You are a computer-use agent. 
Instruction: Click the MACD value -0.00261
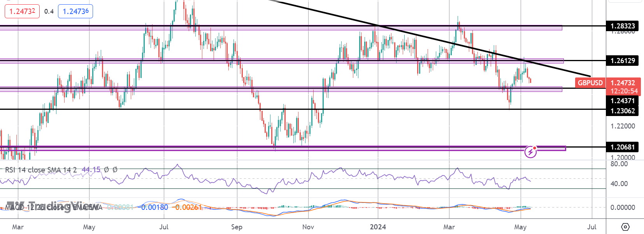(188, 207)
